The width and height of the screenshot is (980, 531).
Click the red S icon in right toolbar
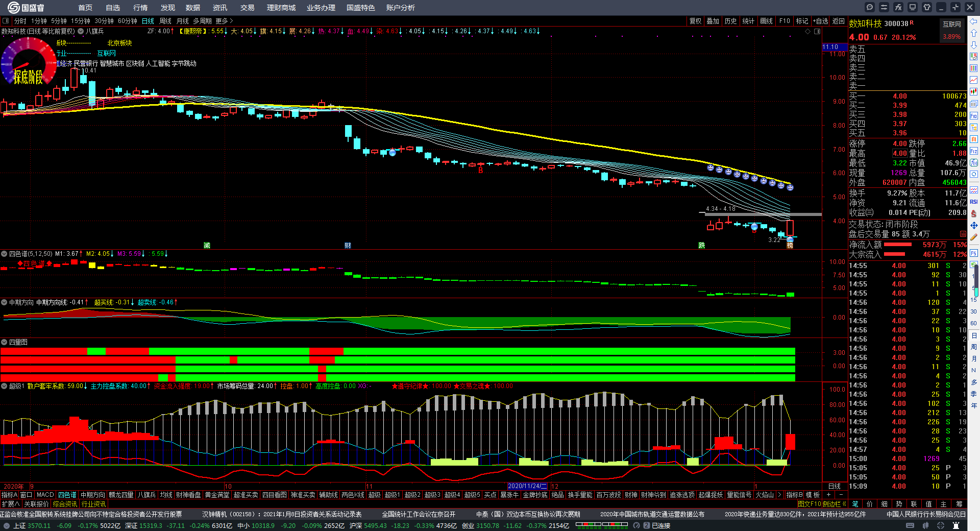(x=974, y=213)
